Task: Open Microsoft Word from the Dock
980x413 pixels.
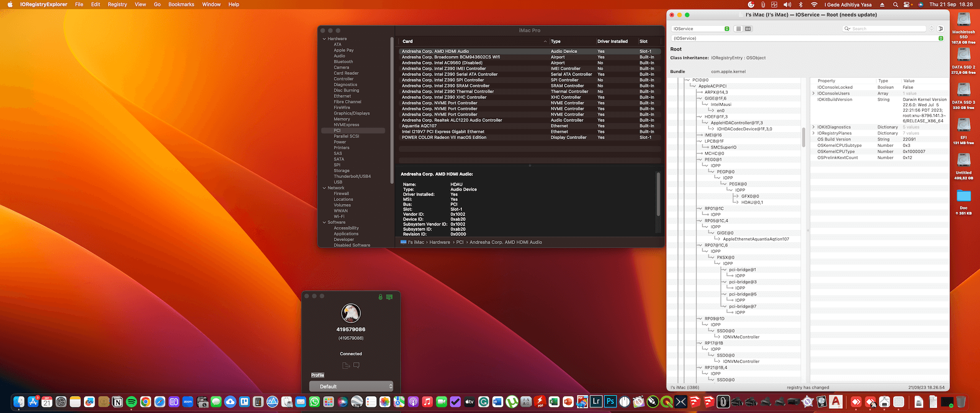Action: tap(498, 402)
